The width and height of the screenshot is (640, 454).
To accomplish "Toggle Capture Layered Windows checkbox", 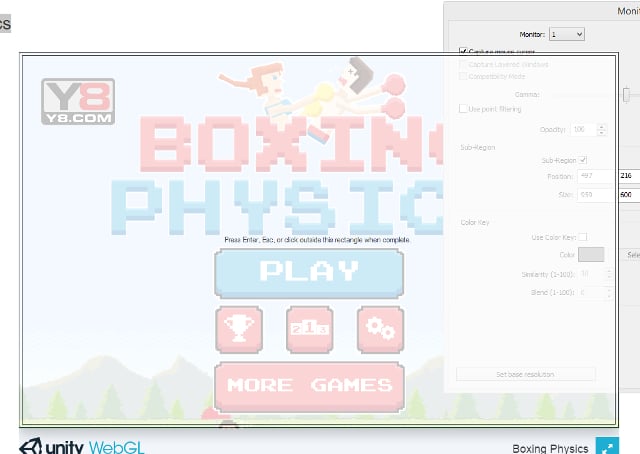I will (x=463, y=64).
